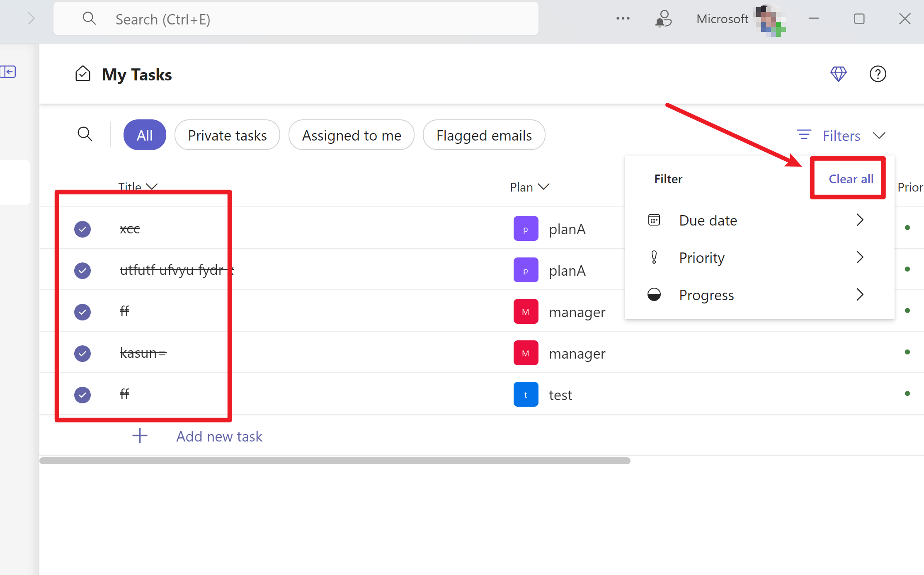
Task: Switch to Private tasks tab
Action: (x=227, y=135)
